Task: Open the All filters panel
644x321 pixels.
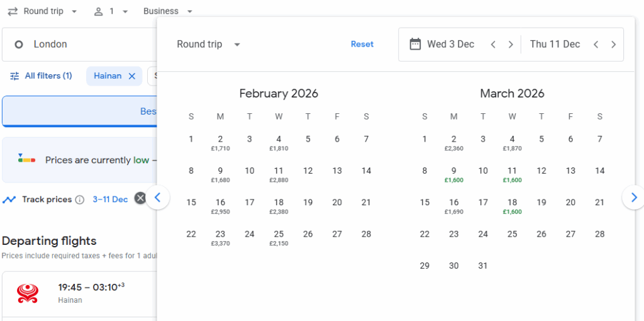Action: click(42, 76)
